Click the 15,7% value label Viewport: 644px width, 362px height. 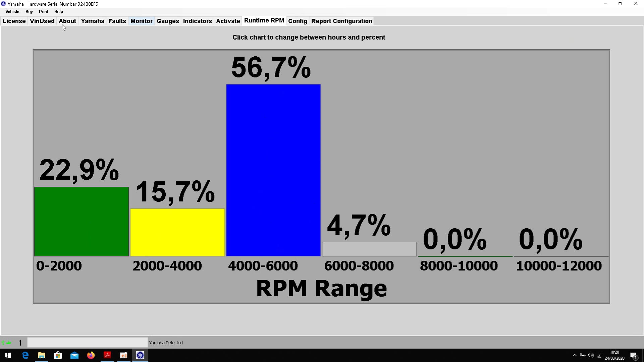pos(175,192)
